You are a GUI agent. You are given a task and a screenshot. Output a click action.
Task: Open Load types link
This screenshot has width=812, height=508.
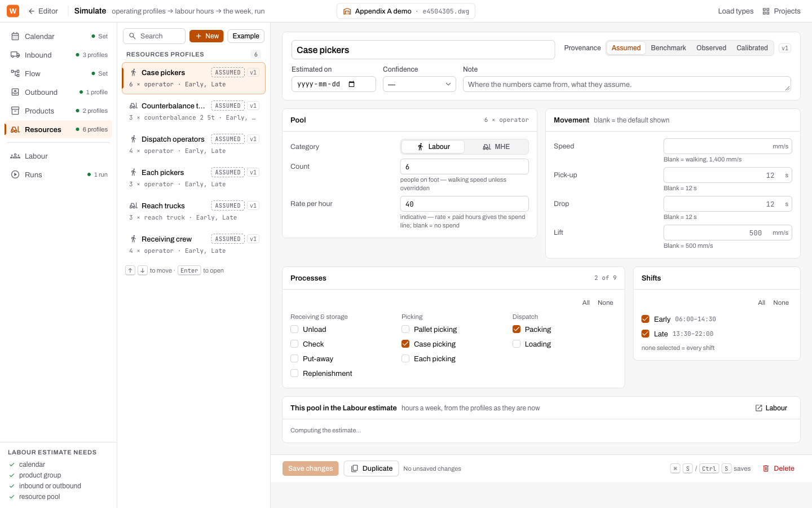(x=735, y=11)
